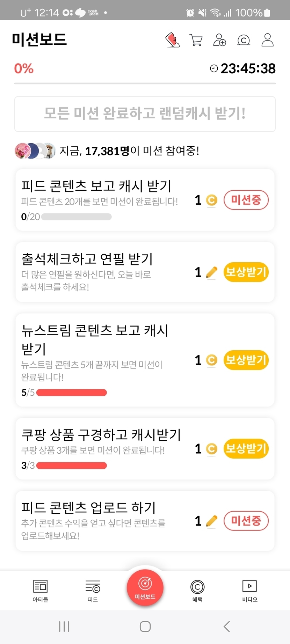Viewport: 290px width, 644px height.
Task: Tap the invite friend icon
Action: click(x=219, y=40)
